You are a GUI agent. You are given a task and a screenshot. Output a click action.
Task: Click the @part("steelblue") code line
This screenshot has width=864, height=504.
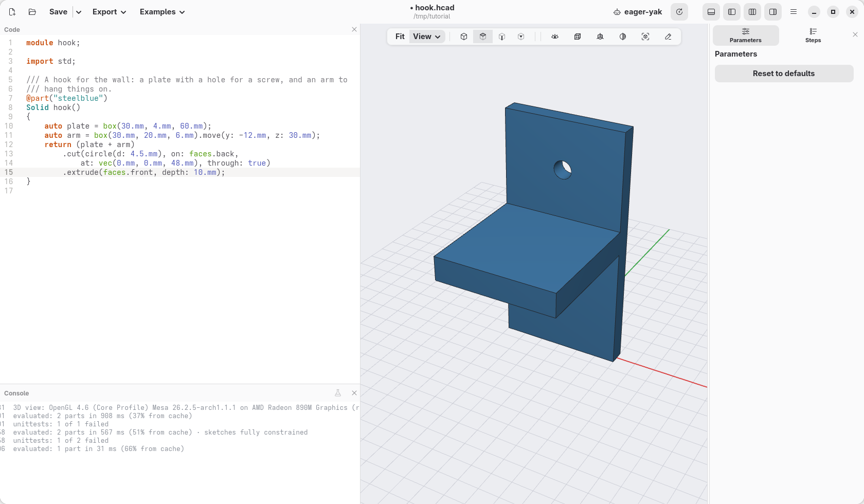point(67,98)
